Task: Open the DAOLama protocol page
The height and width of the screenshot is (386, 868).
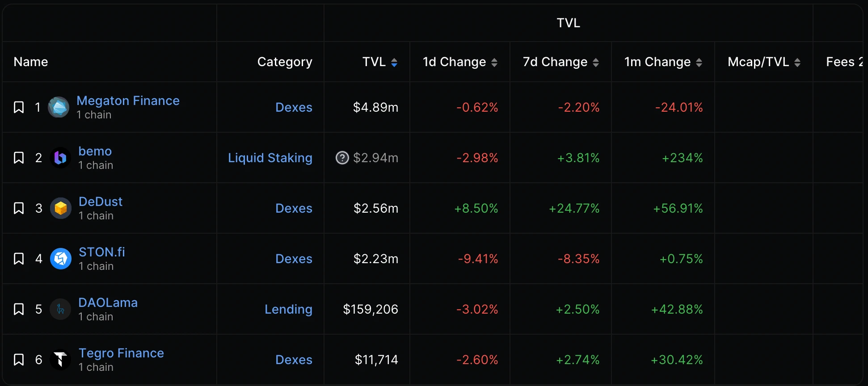Action: tap(108, 302)
